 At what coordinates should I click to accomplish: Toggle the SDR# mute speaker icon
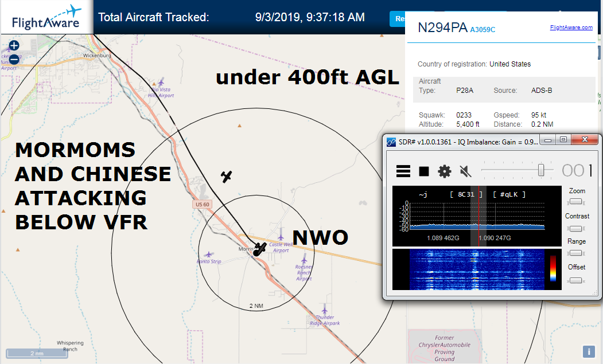pyautogui.click(x=465, y=171)
